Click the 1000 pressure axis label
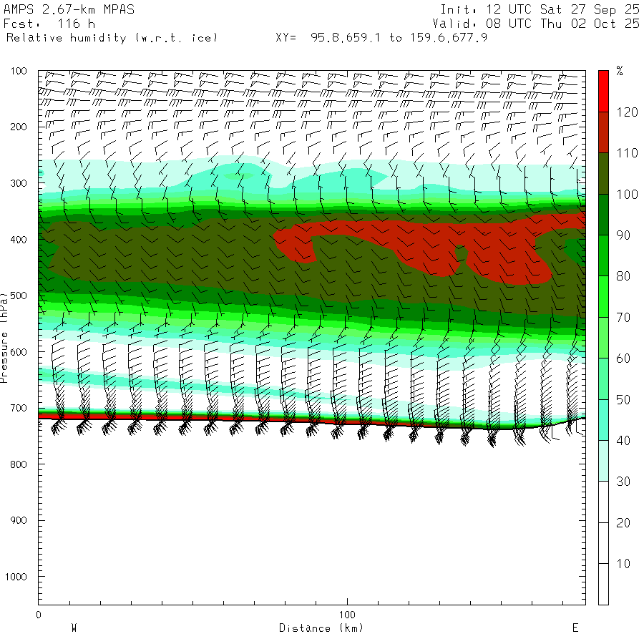The image size is (644, 644). tap(16, 577)
